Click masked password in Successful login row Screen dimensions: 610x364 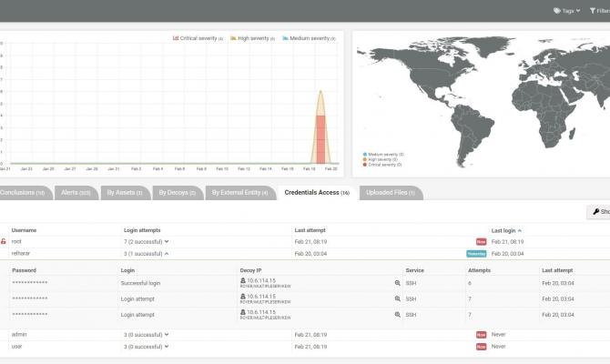pos(30,283)
